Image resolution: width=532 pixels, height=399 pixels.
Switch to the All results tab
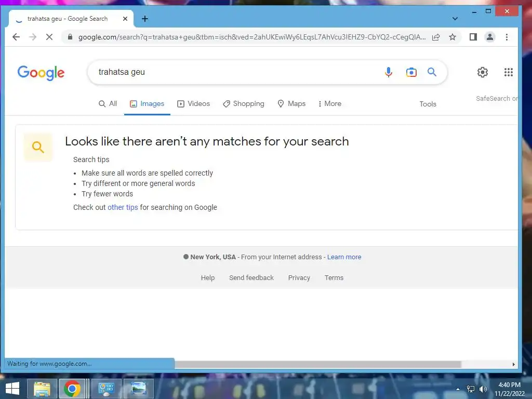[108, 104]
